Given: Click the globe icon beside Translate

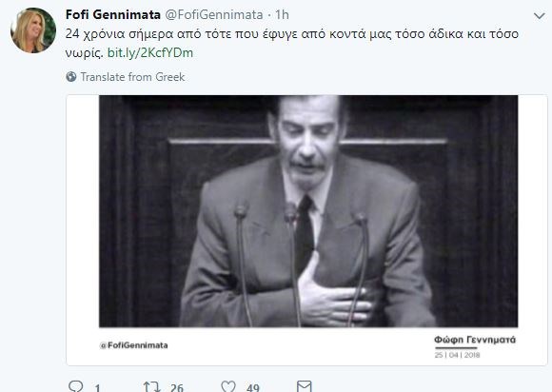Looking at the screenshot, I should pyautogui.click(x=71, y=77).
